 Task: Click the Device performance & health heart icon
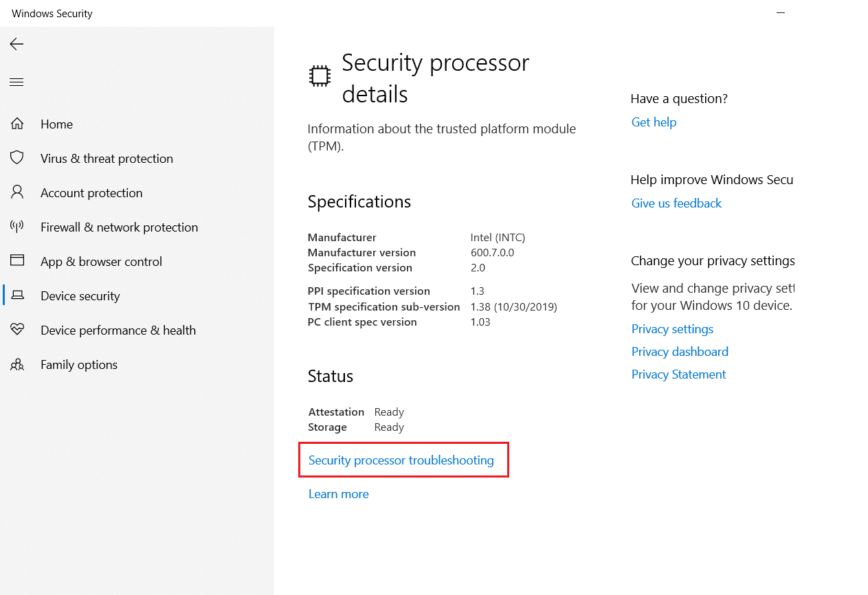pyautogui.click(x=17, y=330)
